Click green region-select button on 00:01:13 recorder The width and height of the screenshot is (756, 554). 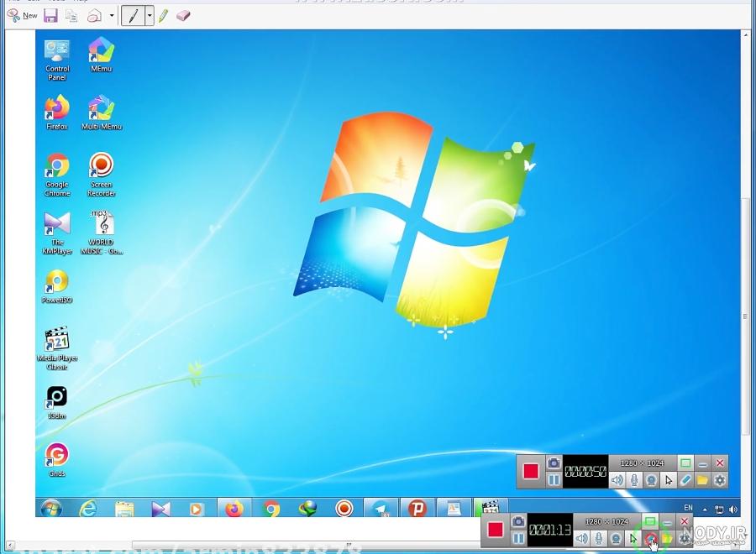pyautogui.click(x=649, y=522)
